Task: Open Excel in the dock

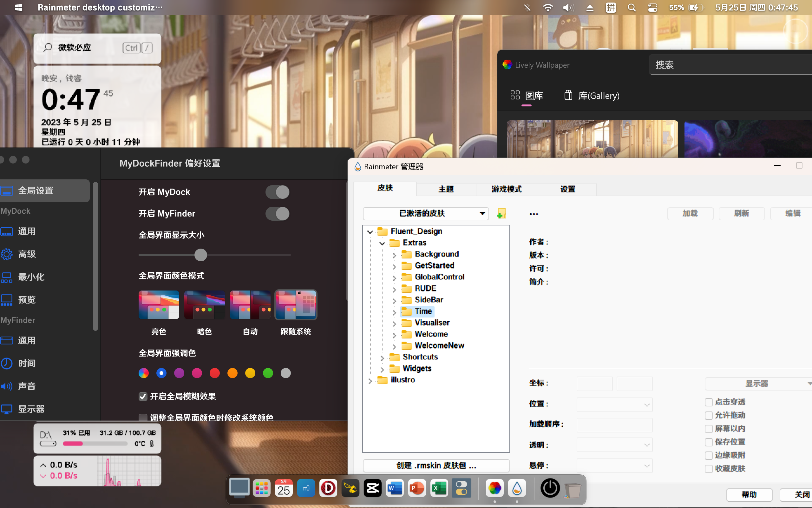Action: (439, 488)
